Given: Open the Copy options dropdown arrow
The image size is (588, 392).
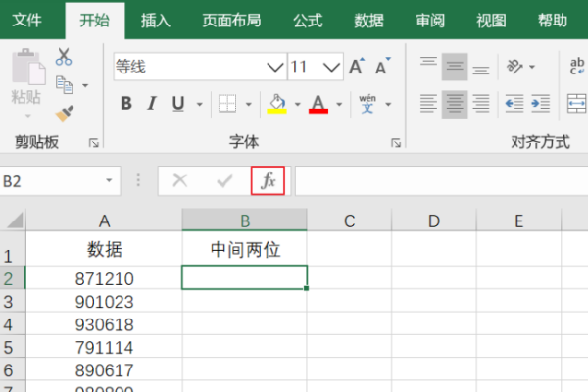Looking at the screenshot, I should tap(85, 85).
